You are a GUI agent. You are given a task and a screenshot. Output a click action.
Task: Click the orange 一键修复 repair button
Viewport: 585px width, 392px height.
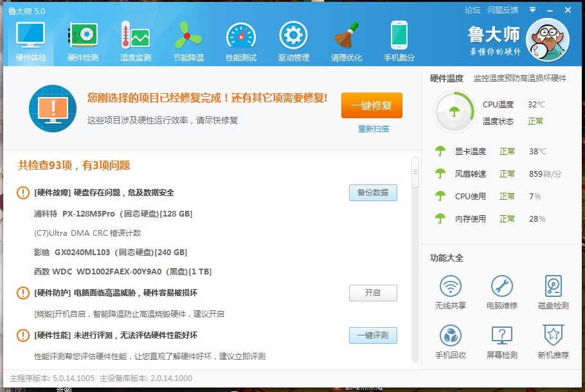pyautogui.click(x=373, y=107)
